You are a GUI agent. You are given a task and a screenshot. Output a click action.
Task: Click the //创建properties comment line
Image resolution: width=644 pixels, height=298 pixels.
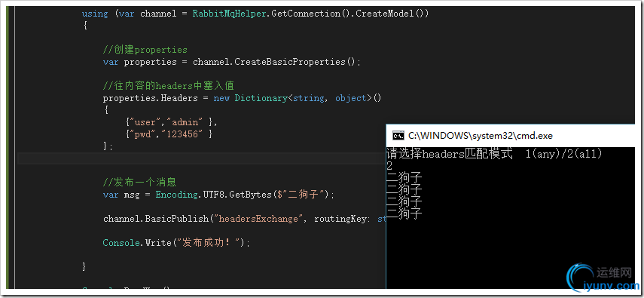(x=145, y=50)
